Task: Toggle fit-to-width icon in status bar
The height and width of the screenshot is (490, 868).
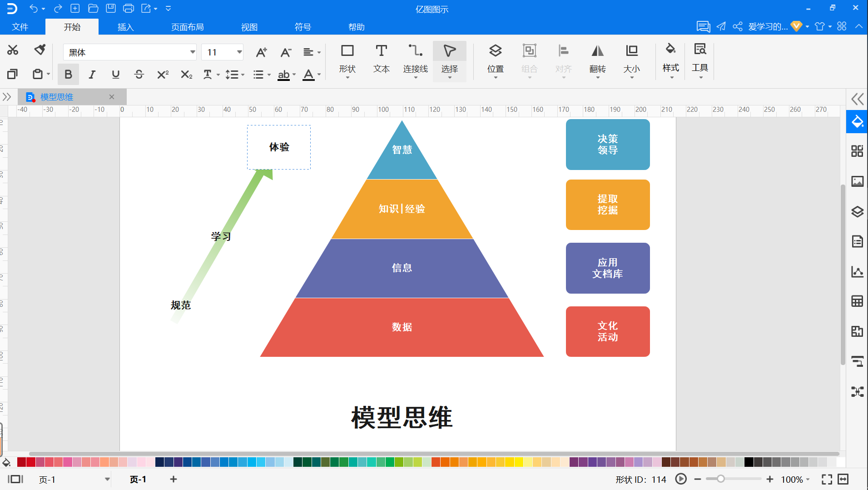Action: [x=843, y=479]
